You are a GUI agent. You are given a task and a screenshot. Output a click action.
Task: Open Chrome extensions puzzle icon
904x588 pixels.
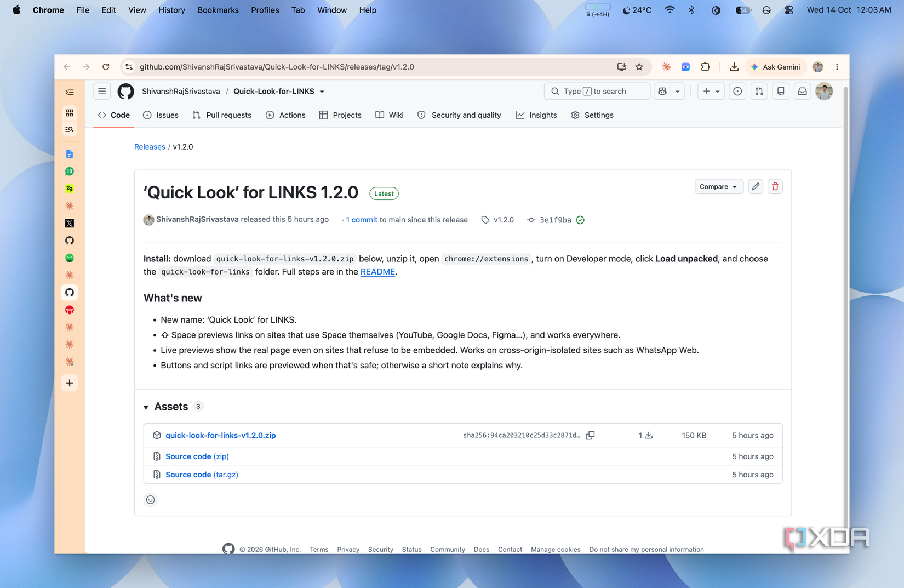point(705,67)
